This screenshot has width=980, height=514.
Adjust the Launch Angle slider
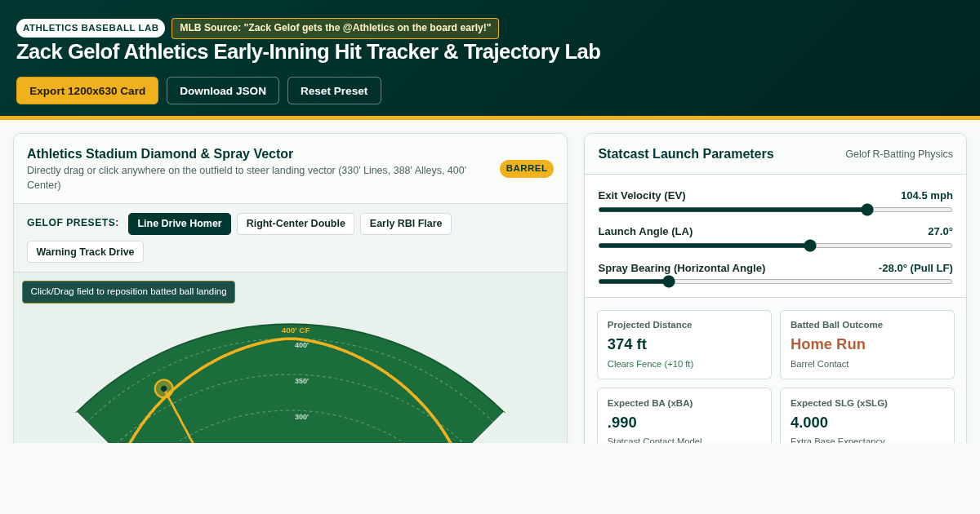coord(775,246)
